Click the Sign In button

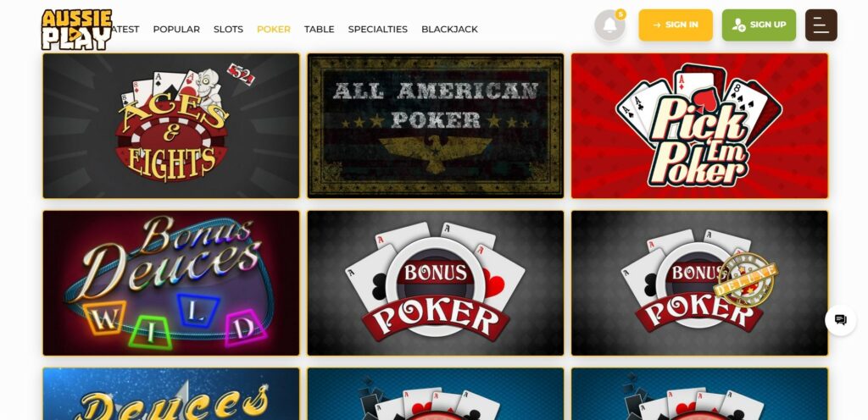(x=676, y=25)
